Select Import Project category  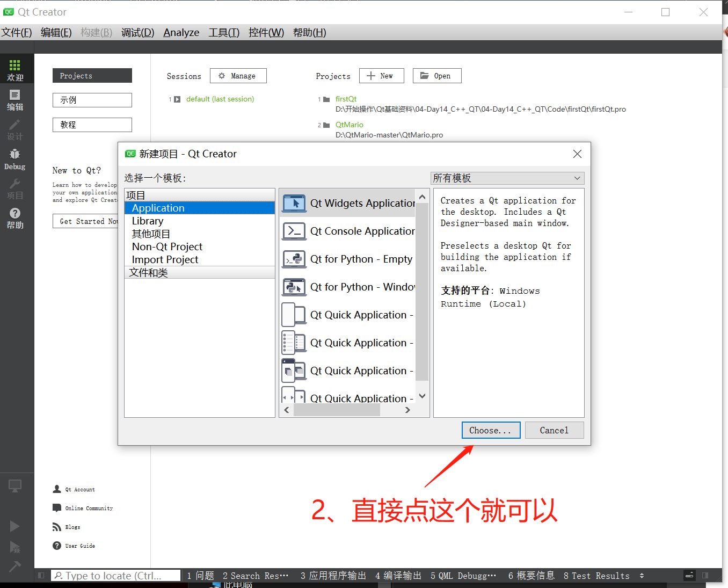[200, 259]
